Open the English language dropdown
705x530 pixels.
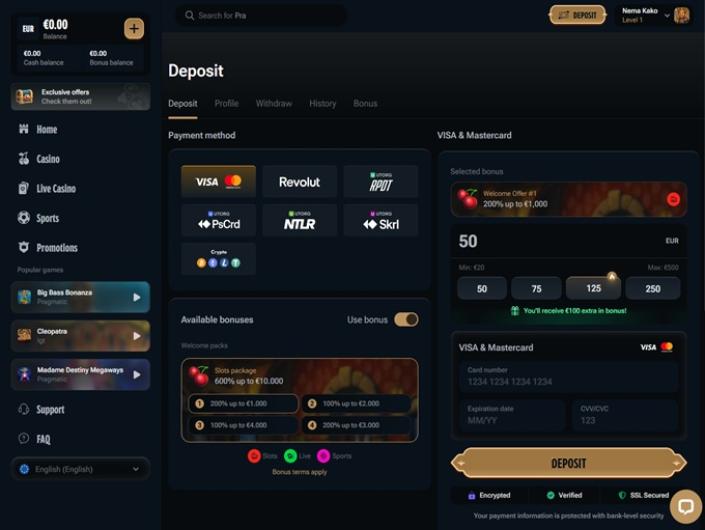coord(80,469)
